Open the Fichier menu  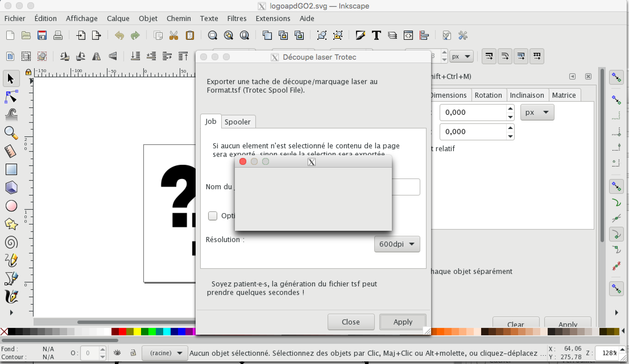15,18
